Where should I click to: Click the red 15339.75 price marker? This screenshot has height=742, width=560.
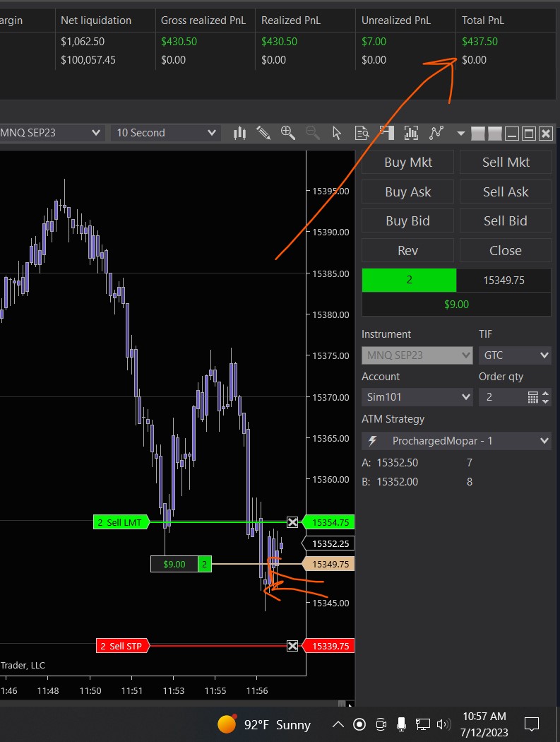(x=328, y=646)
